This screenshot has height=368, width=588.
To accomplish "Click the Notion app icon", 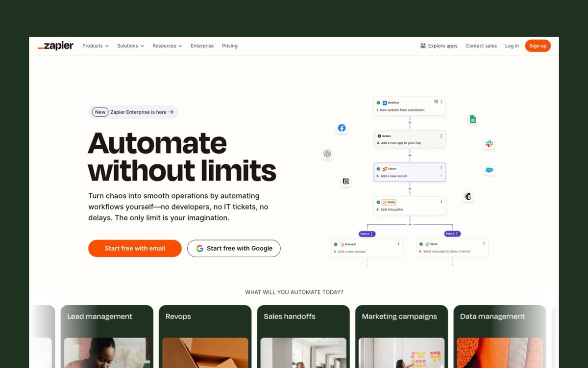I will [x=346, y=182].
